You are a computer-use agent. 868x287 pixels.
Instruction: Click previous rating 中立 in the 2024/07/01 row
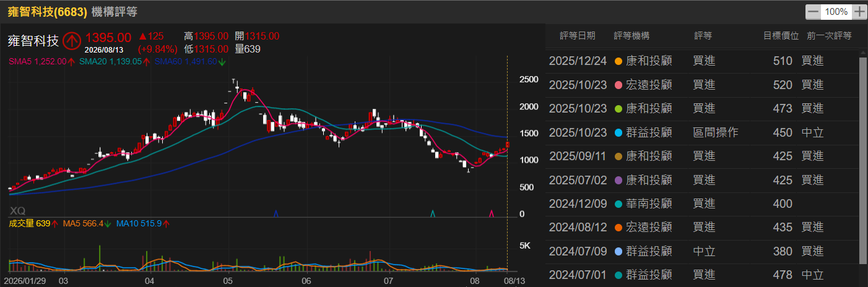point(812,275)
